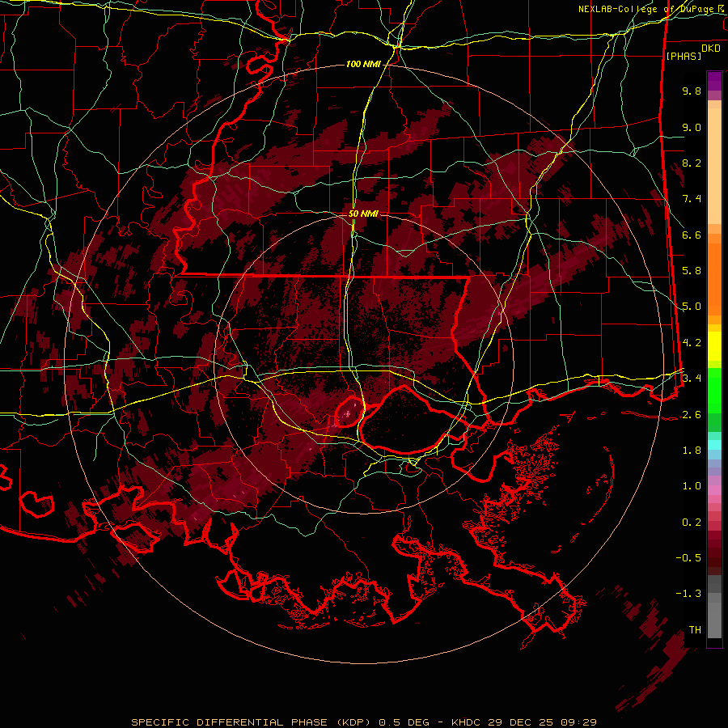Image resolution: width=728 pixels, height=728 pixels.
Task: Click the 9.8 value on the color scale
Action: pos(692,91)
